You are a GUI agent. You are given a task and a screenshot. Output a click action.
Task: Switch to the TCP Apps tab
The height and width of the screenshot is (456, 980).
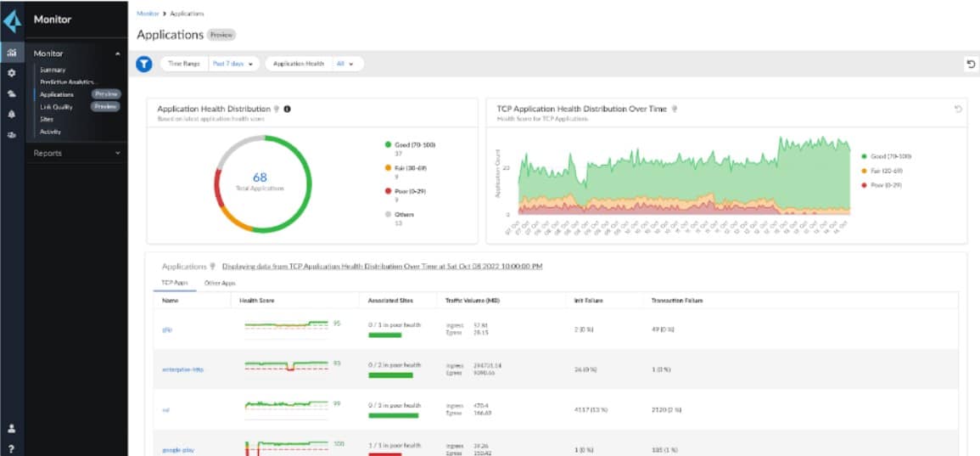pos(175,283)
